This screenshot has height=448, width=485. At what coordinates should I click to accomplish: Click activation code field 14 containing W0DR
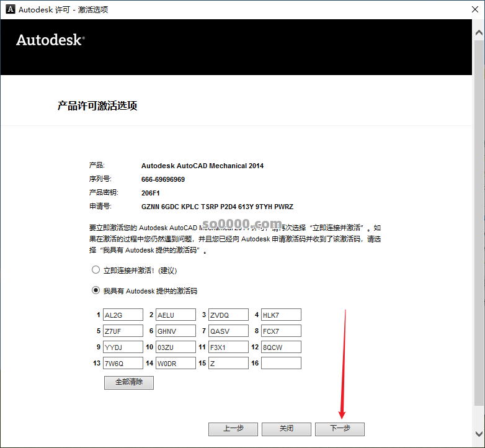point(176,363)
